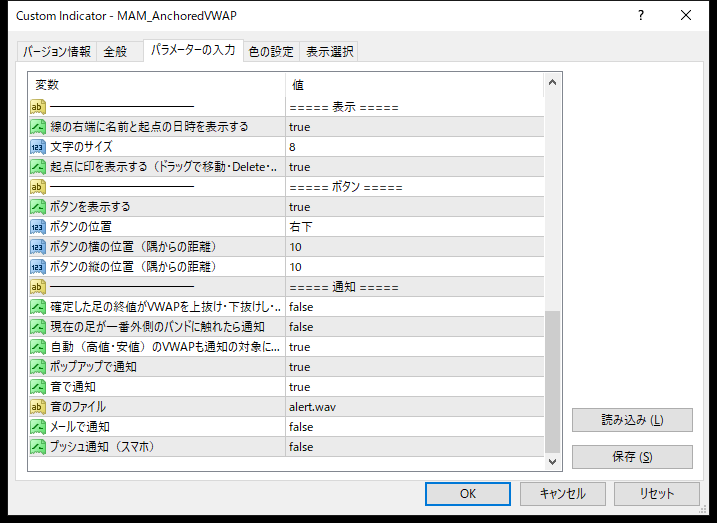Select the true value for 音で通知
The image size is (717, 523).
(x=415, y=387)
